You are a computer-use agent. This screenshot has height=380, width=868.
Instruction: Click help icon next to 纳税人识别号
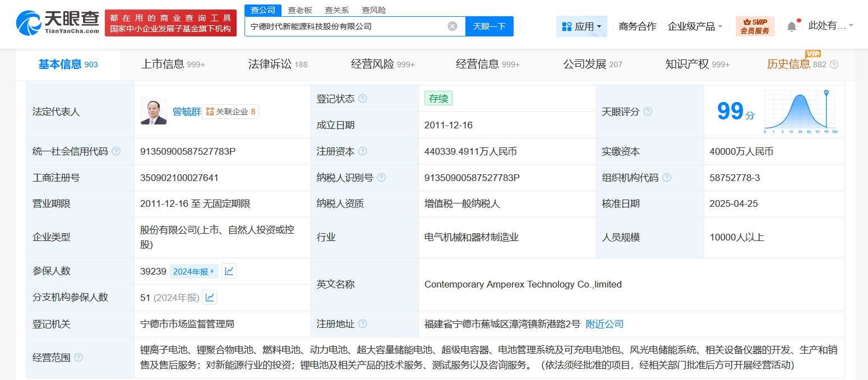tap(381, 178)
